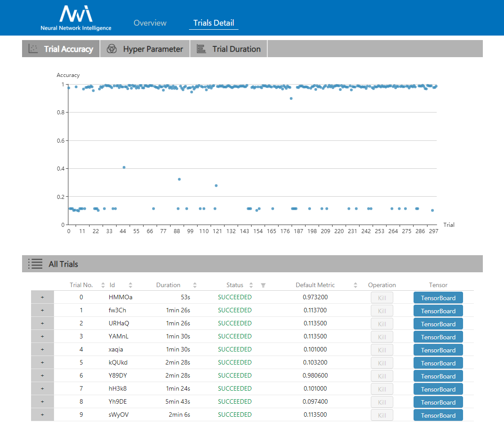Click the Trial Accuracy scatter chart icon

pos(33,49)
